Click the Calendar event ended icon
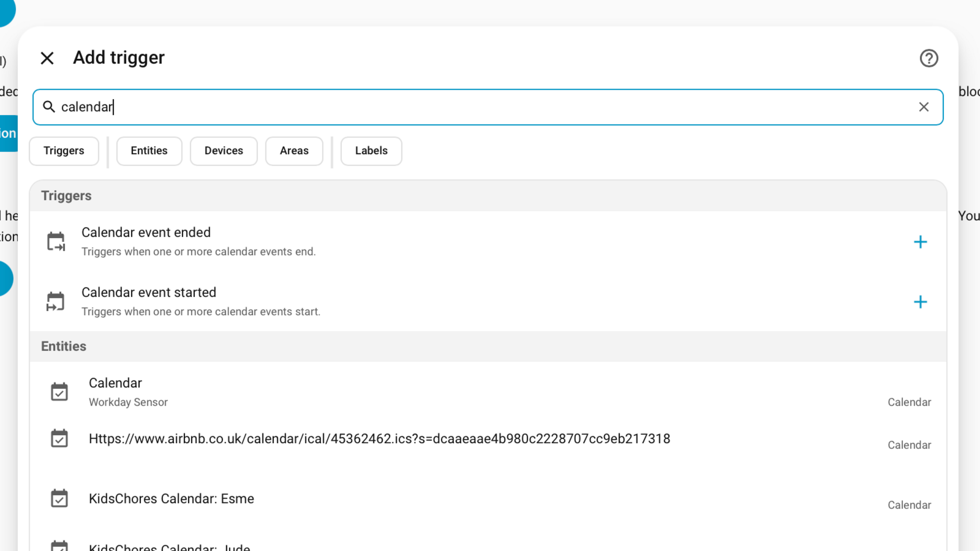The width and height of the screenshot is (980, 551). [x=56, y=242]
